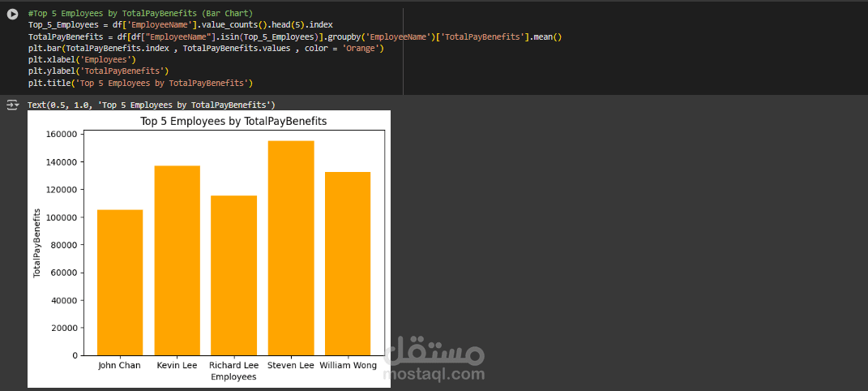The image size is (868, 391).
Task: Click the plt.ylabel('TotalPayBenefits') line
Action: pos(98,71)
